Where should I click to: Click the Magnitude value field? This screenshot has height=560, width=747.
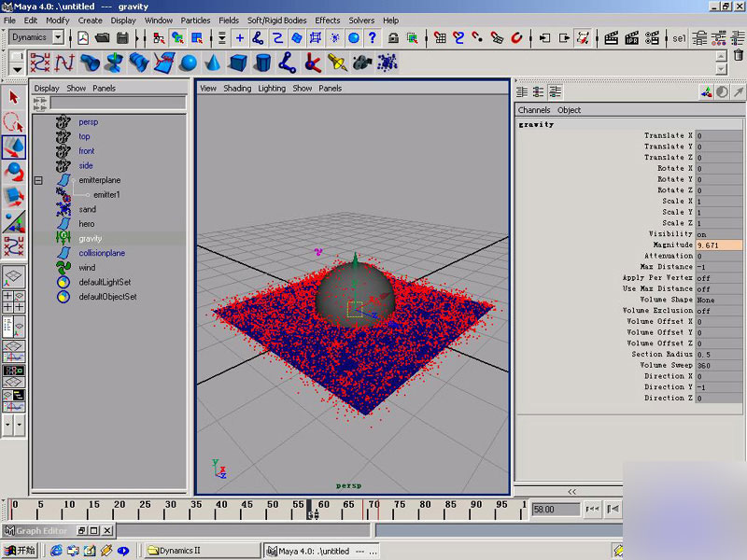[x=719, y=245]
